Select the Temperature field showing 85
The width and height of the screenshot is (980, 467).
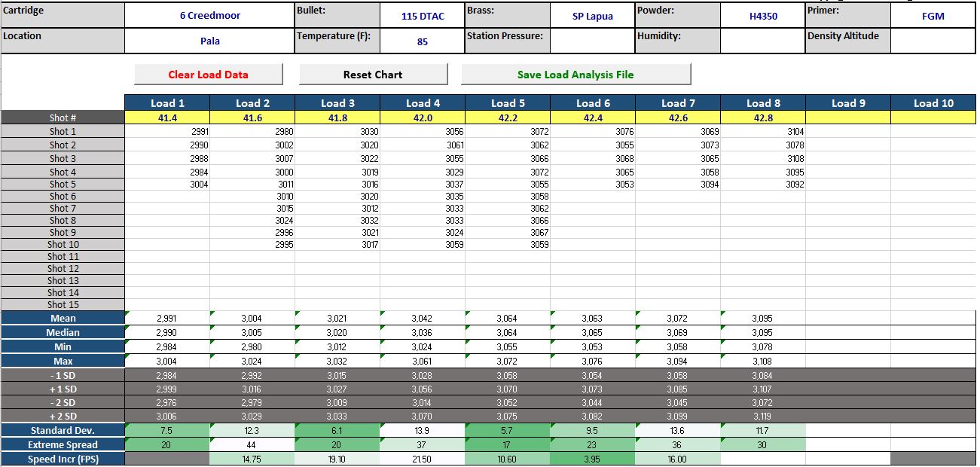tap(422, 41)
